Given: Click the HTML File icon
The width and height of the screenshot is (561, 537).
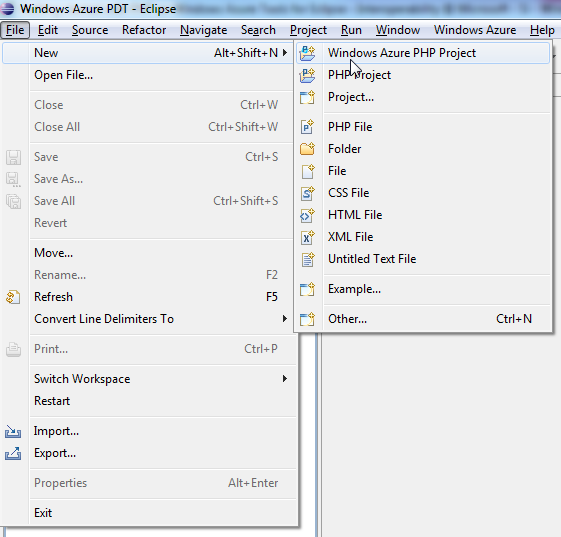Looking at the screenshot, I should point(307,215).
